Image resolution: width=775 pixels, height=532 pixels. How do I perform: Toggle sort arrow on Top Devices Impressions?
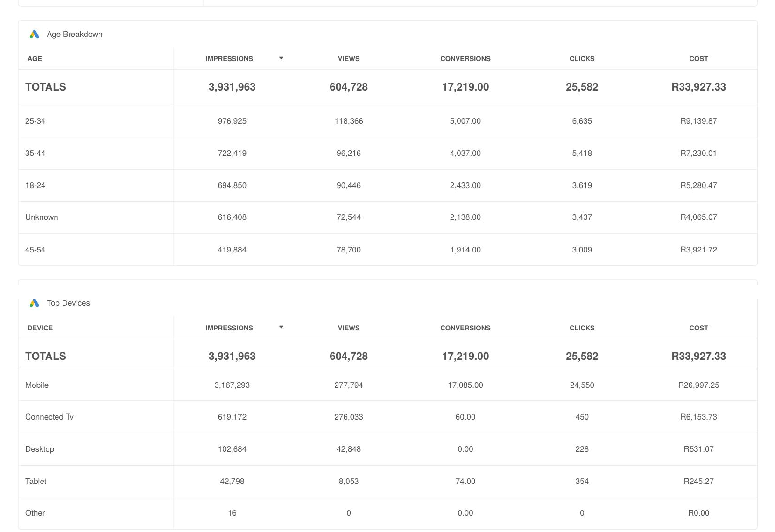[x=281, y=327]
